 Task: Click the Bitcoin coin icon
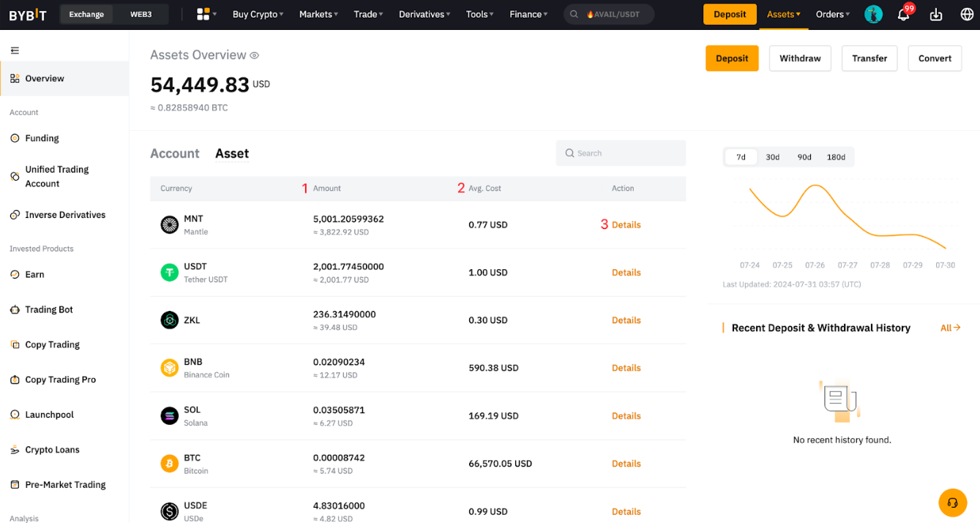pyautogui.click(x=169, y=464)
